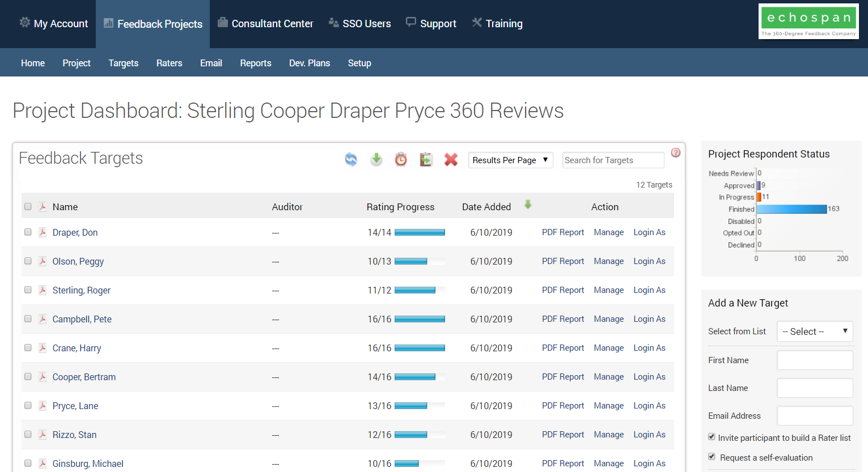Click the red X delete icon
The height and width of the screenshot is (472, 868).
pyautogui.click(x=451, y=160)
